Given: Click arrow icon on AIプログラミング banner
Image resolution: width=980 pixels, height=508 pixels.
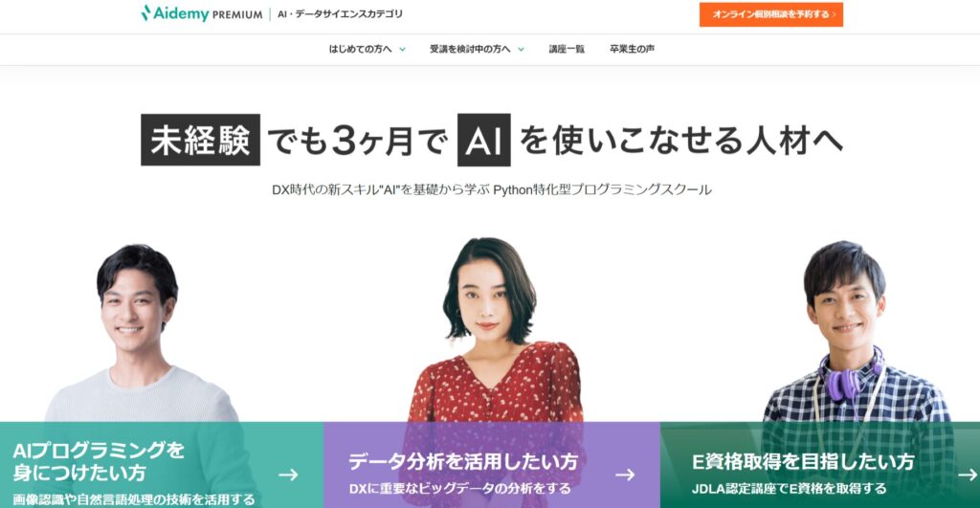Looking at the screenshot, I should 288,475.
